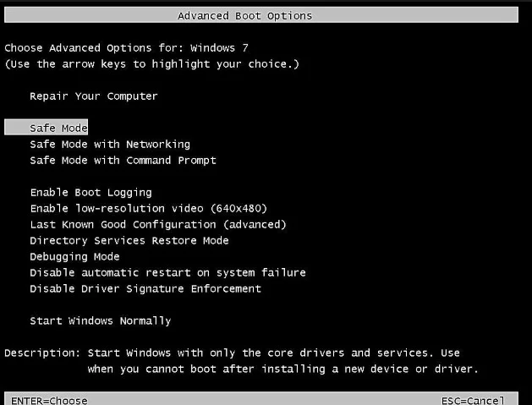Click the 'Choose Advanced Options for: Windows 7' line
Image resolution: width=532 pixels, height=405 pixels.
(x=126, y=48)
